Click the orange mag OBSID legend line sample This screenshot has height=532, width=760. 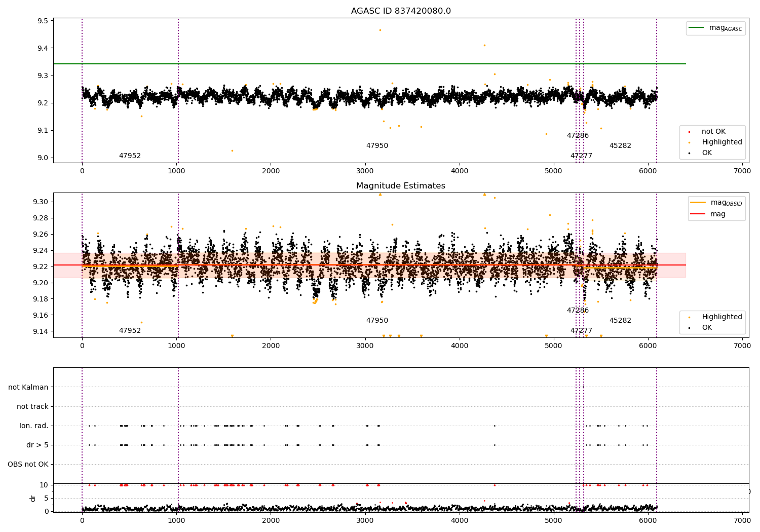[x=698, y=203]
